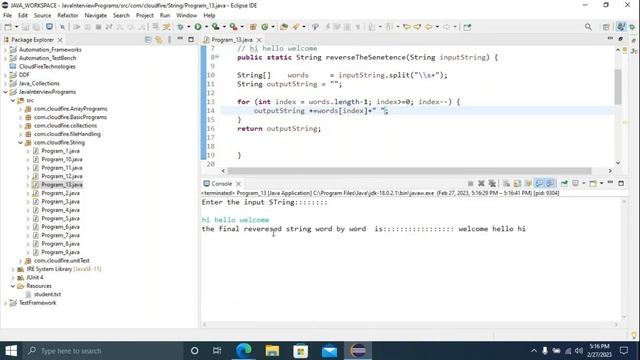Select Program_9.java in the tree
This screenshot has width=640, height=360.
click(60, 252)
